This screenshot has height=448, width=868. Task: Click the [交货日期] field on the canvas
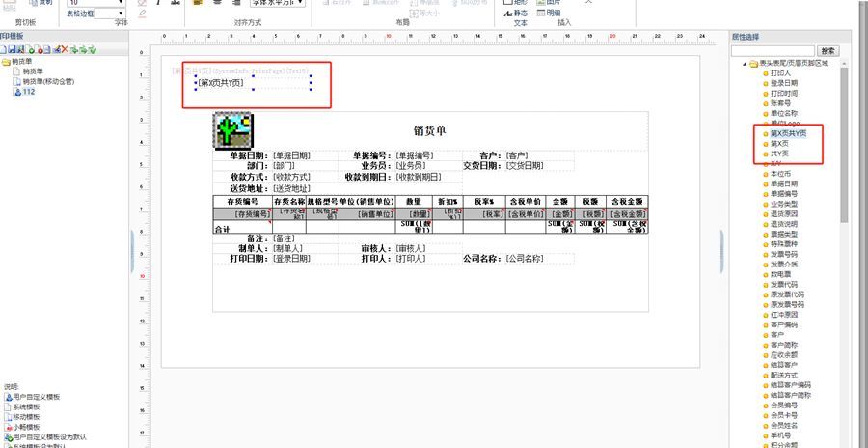(x=525, y=166)
